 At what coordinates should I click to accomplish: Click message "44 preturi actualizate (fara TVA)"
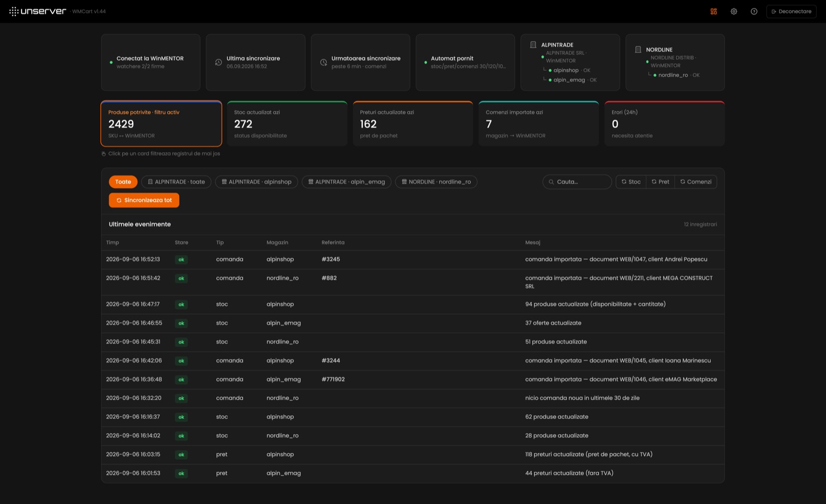coord(569,473)
